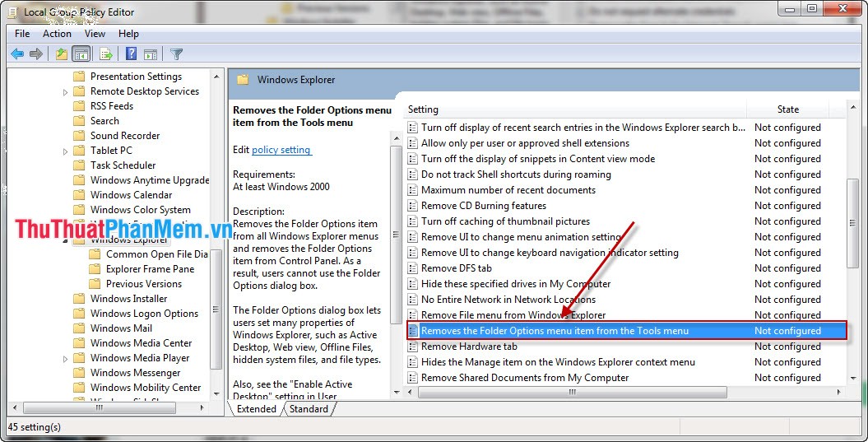Click the Up one level folder icon

(62, 54)
